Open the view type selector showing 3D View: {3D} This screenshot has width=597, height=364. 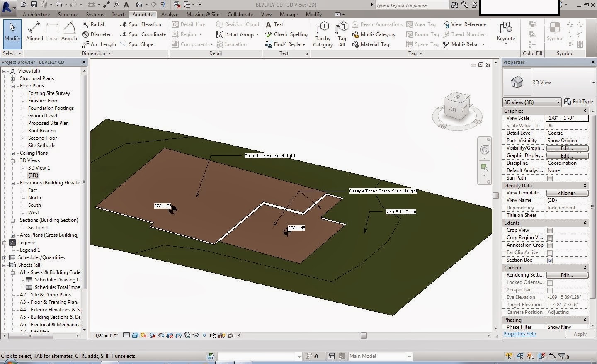point(531,102)
